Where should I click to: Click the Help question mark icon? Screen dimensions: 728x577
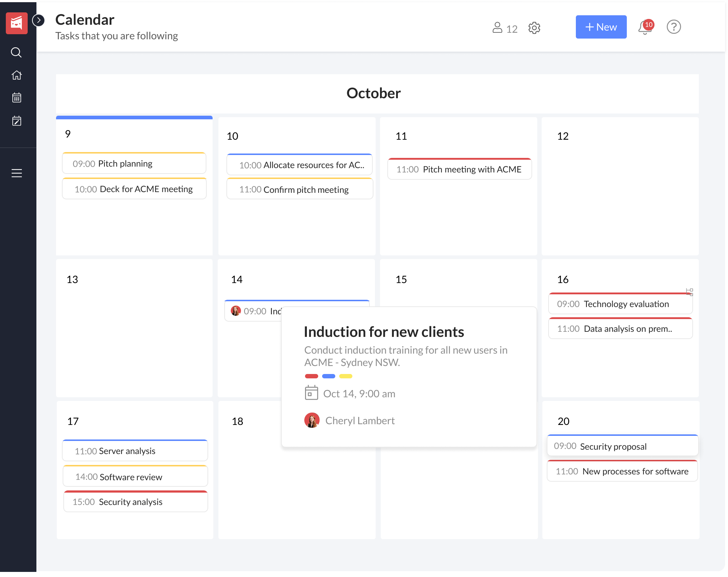(x=674, y=27)
